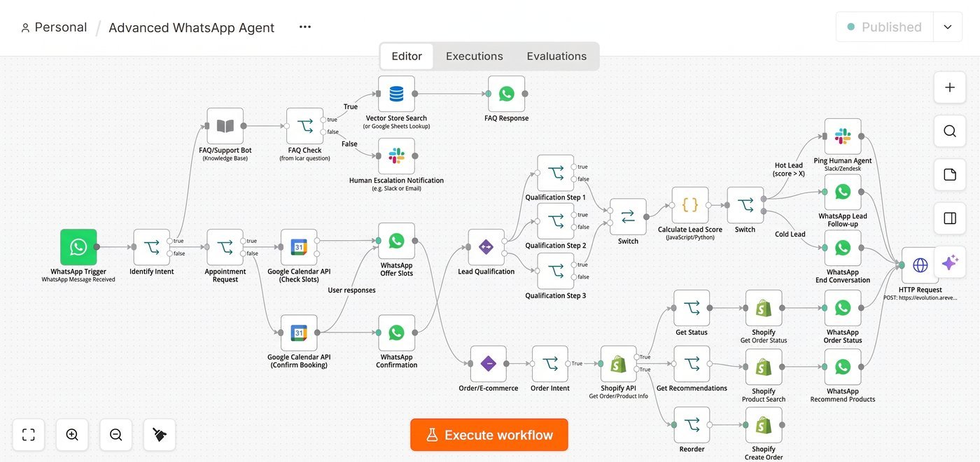Select the Shopify Create Order node

(764, 425)
